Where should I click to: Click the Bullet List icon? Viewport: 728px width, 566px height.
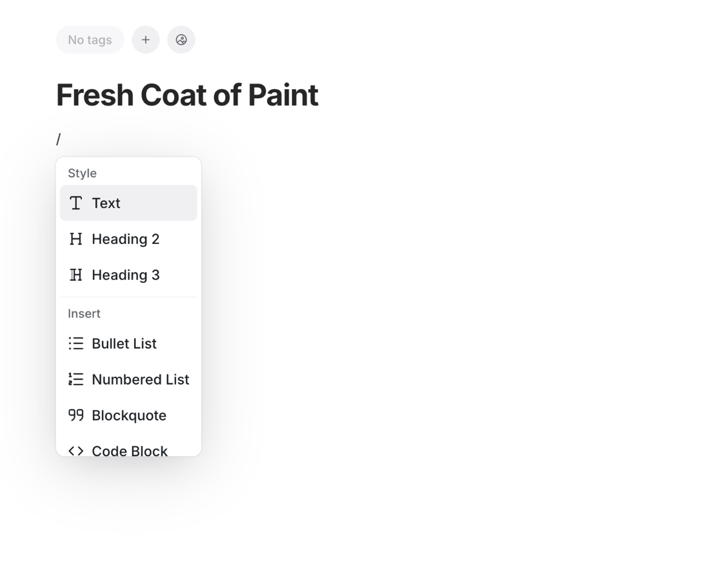click(x=76, y=343)
